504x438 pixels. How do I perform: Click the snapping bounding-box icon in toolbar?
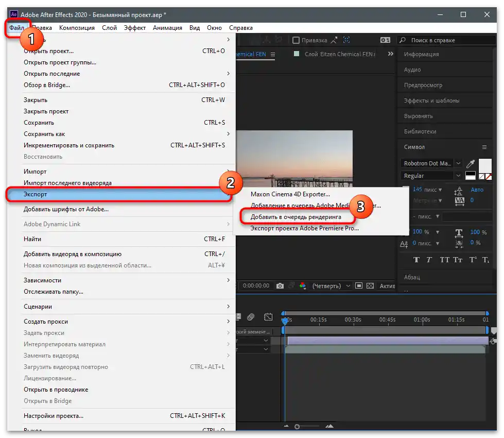[346, 40]
